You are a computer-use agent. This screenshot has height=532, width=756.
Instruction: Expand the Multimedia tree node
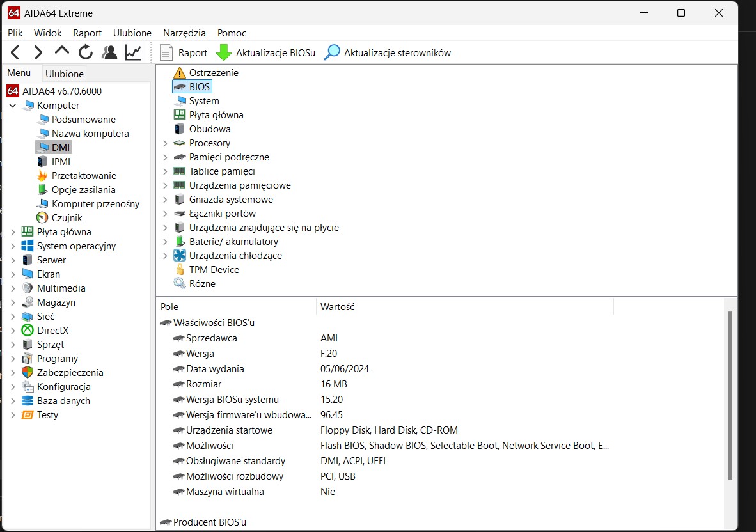pos(13,288)
